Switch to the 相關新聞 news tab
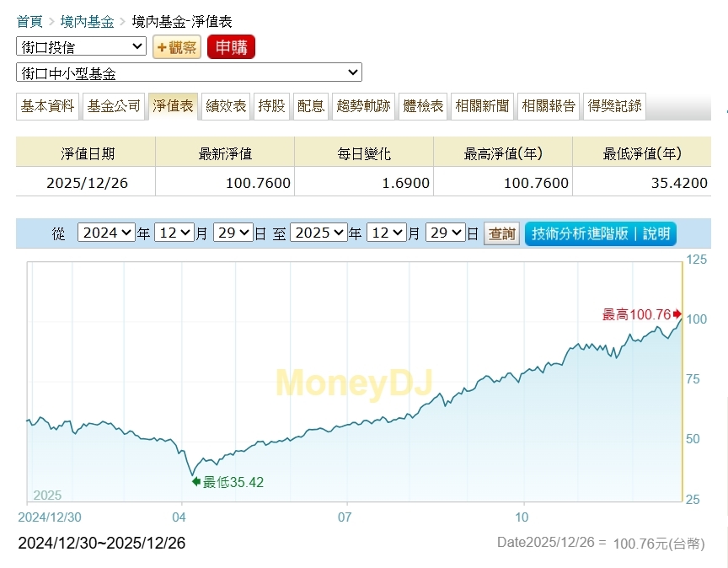Screen dimensions: 728x568 pos(482,106)
